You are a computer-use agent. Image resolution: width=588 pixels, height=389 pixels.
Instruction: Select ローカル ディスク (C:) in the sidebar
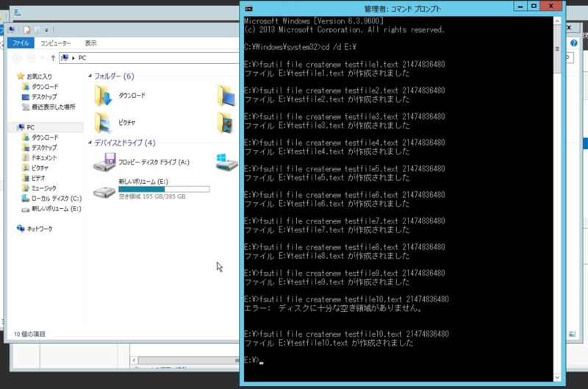click(56, 199)
